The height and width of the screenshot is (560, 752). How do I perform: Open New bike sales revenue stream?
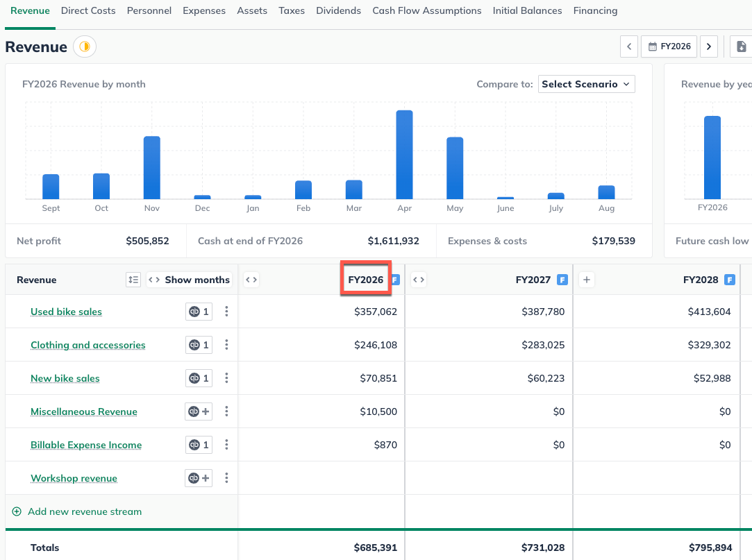click(65, 378)
